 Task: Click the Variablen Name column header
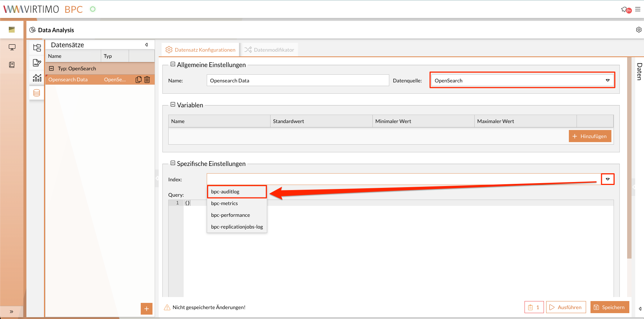(x=219, y=121)
